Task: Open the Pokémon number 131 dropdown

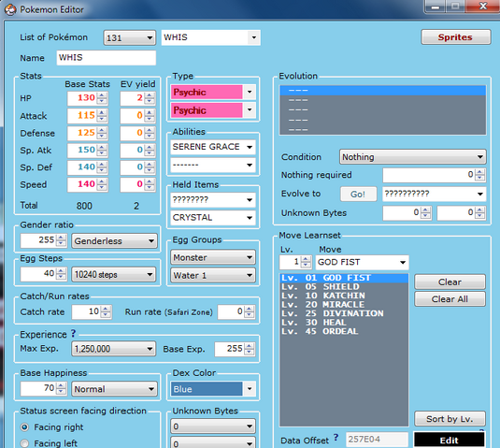Action: tap(130, 38)
